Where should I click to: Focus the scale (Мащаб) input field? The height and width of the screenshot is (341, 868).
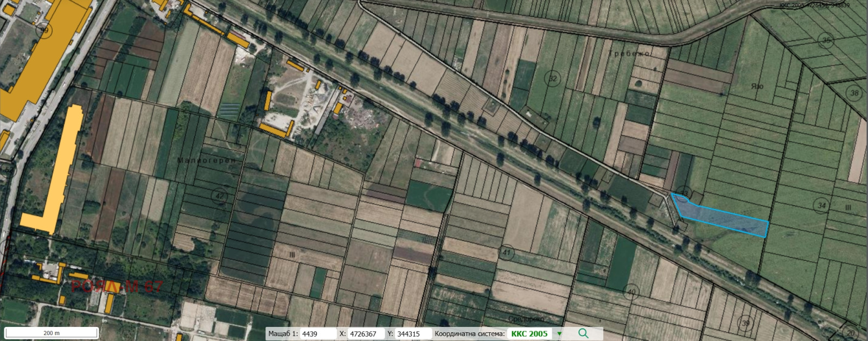click(x=317, y=334)
